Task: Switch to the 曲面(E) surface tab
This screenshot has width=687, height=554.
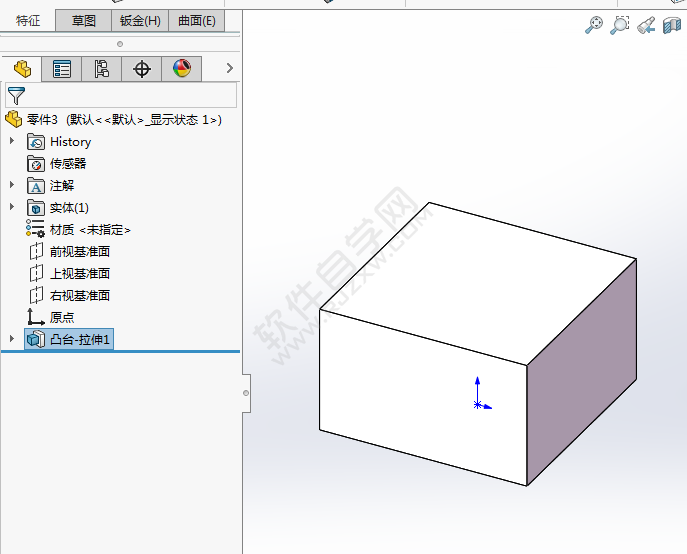Action: tap(197, 21)
